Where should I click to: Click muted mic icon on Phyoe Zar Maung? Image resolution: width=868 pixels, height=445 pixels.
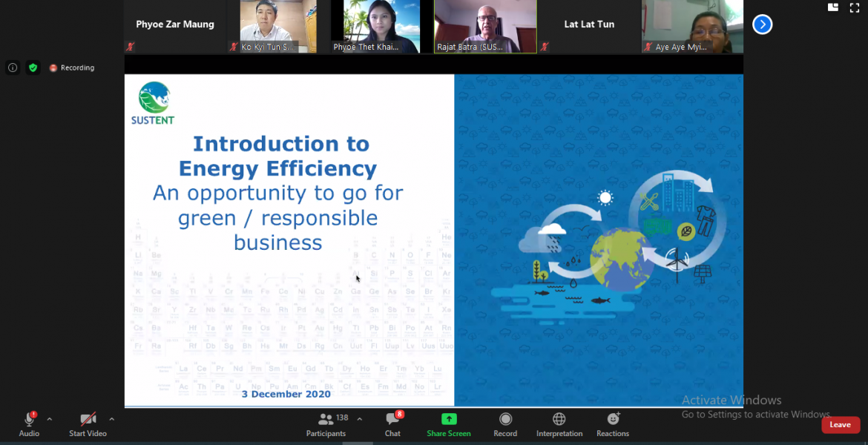point(130,47)
